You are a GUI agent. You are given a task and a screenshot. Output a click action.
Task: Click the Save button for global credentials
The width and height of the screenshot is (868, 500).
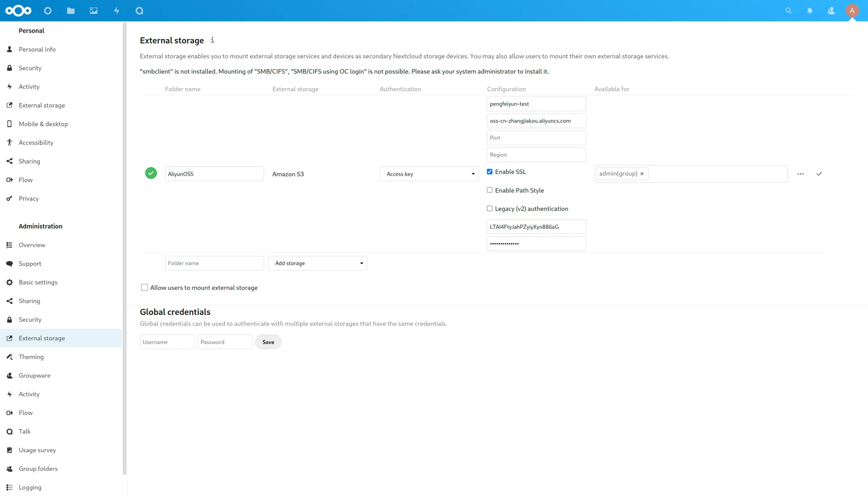click(268, 342)
